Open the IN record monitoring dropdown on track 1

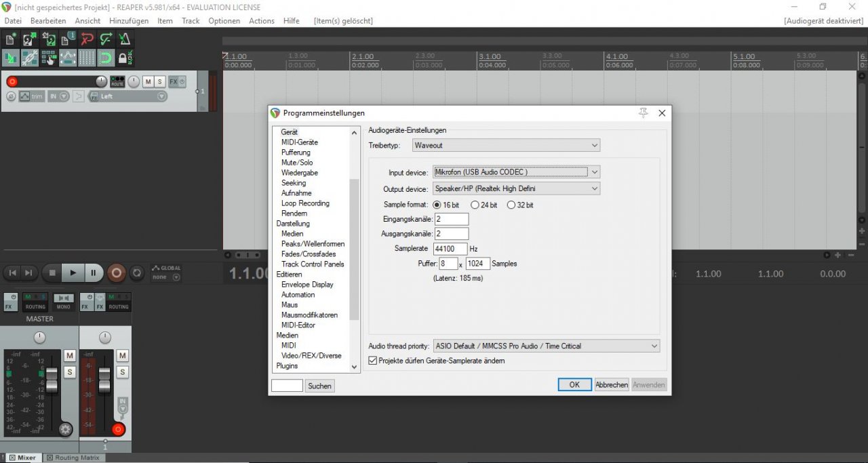point(58,96)
